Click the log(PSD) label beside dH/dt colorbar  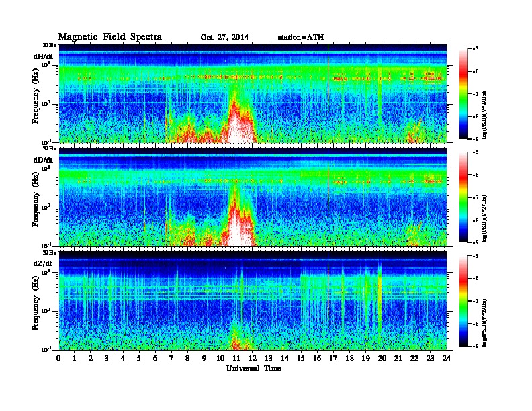(x=485, y=115)
